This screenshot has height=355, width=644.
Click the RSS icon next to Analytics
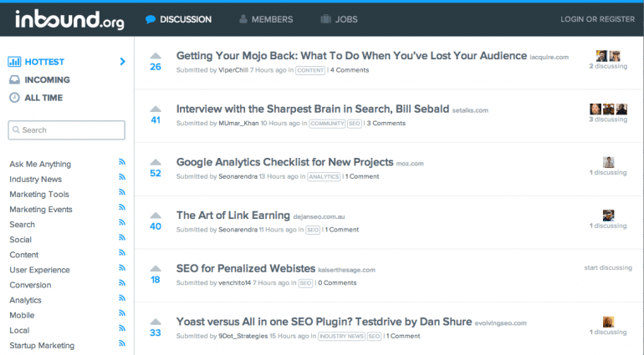(x=122, y=299)
